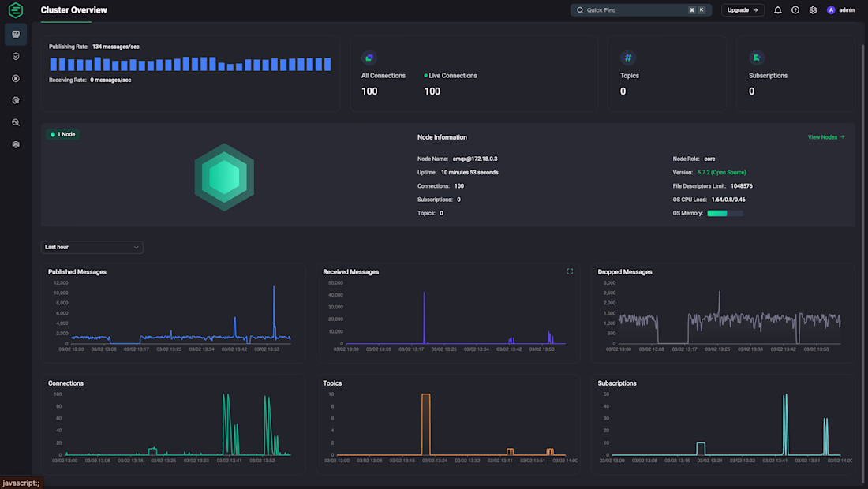
Task: Open the Diagnose magnifier sidebar icon
Action: (16, 122)
